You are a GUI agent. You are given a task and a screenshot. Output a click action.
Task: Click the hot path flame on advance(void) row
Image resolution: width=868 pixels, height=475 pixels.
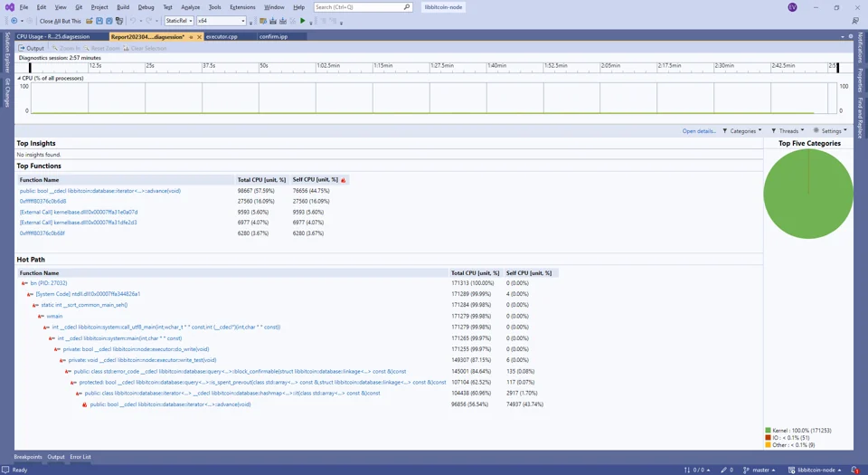point(85,404)
